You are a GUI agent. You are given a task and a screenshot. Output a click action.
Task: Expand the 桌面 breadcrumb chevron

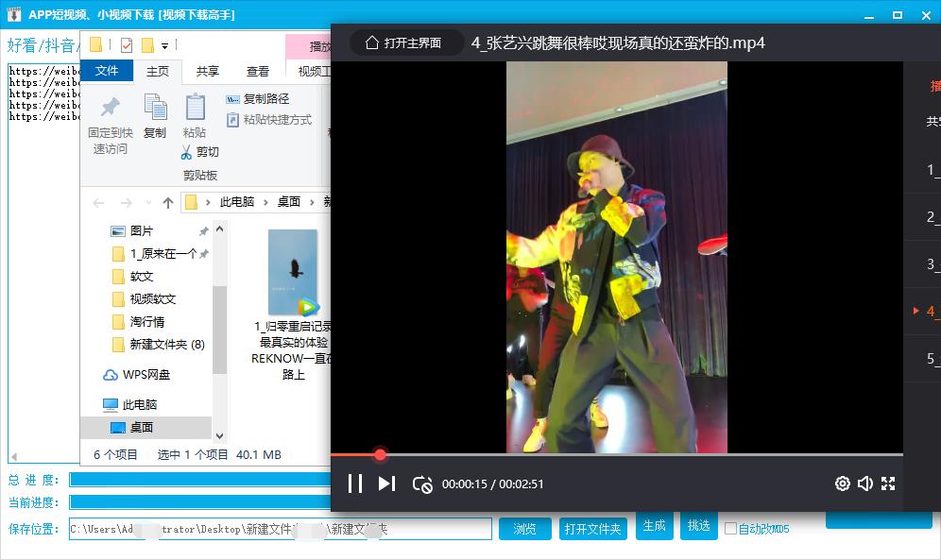[314, 201]
